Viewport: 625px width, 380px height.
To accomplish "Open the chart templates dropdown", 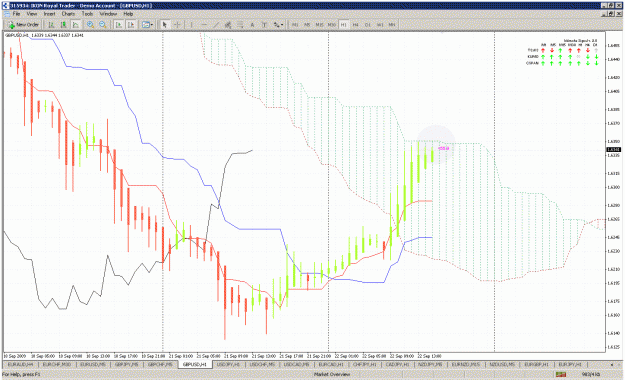I will [x=147, y=25].
